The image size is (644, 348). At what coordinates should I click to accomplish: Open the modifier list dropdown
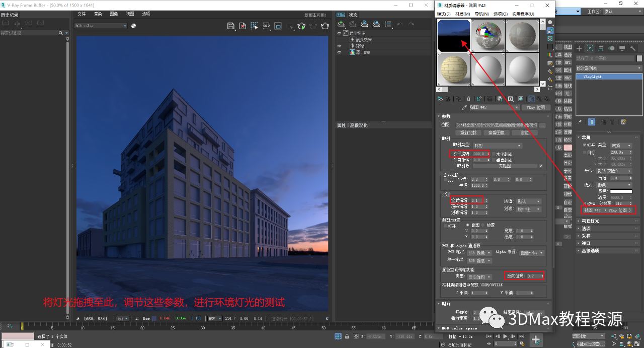(608, 67)
